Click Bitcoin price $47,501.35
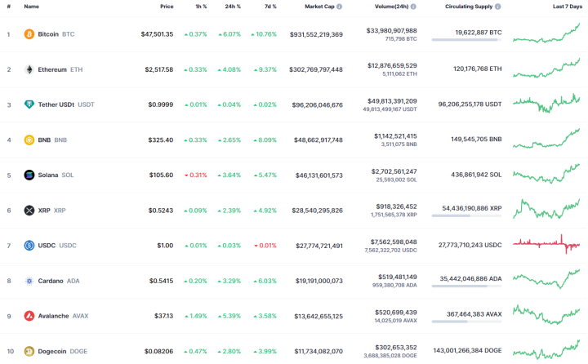 [157, 34]
